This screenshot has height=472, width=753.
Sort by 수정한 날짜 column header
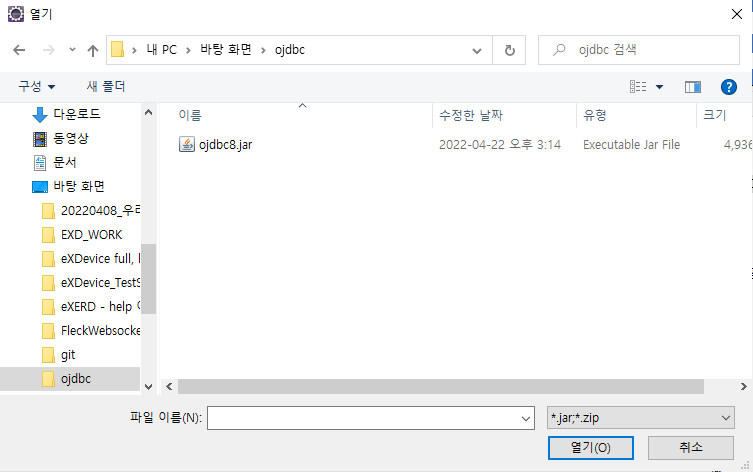(x=471, y=115)
